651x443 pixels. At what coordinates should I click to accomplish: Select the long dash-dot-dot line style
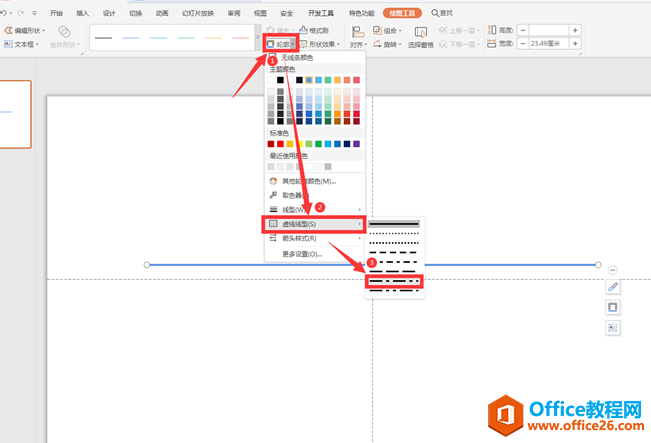[x=394, y=291]
